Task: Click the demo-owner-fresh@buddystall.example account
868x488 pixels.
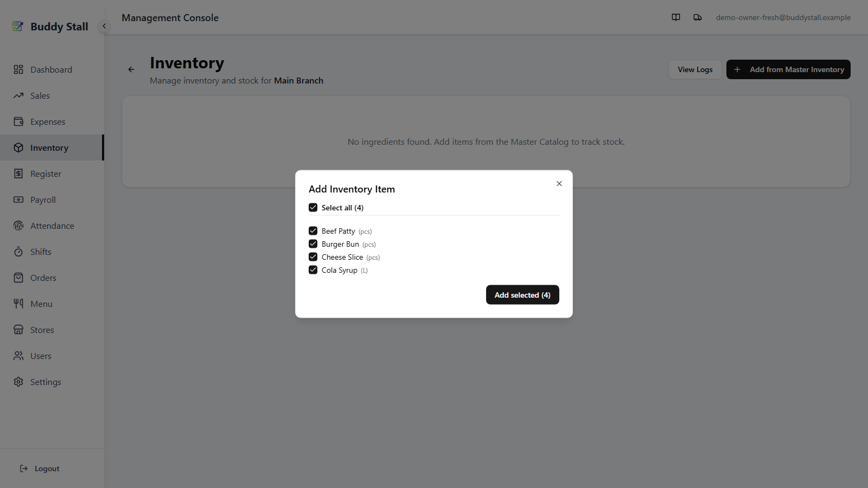Action: click(x=783, y=17)
